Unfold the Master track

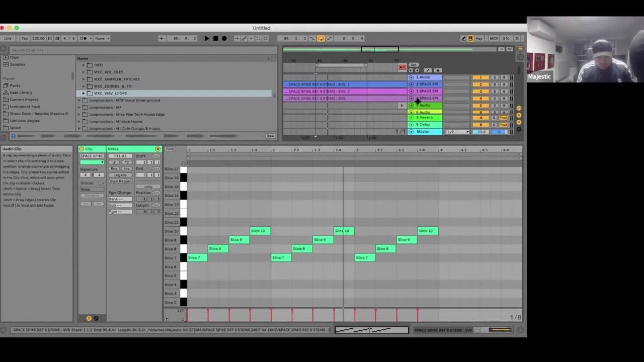click(x=411, y=132)
